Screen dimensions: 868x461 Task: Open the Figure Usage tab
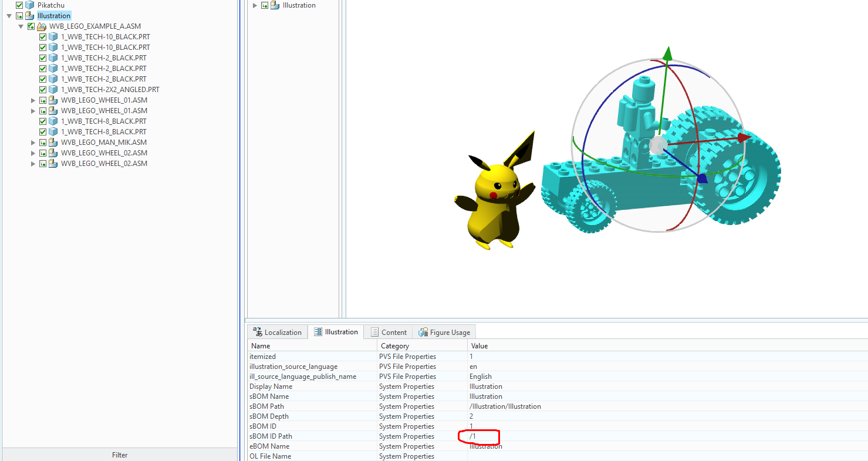tap(444, 332)
